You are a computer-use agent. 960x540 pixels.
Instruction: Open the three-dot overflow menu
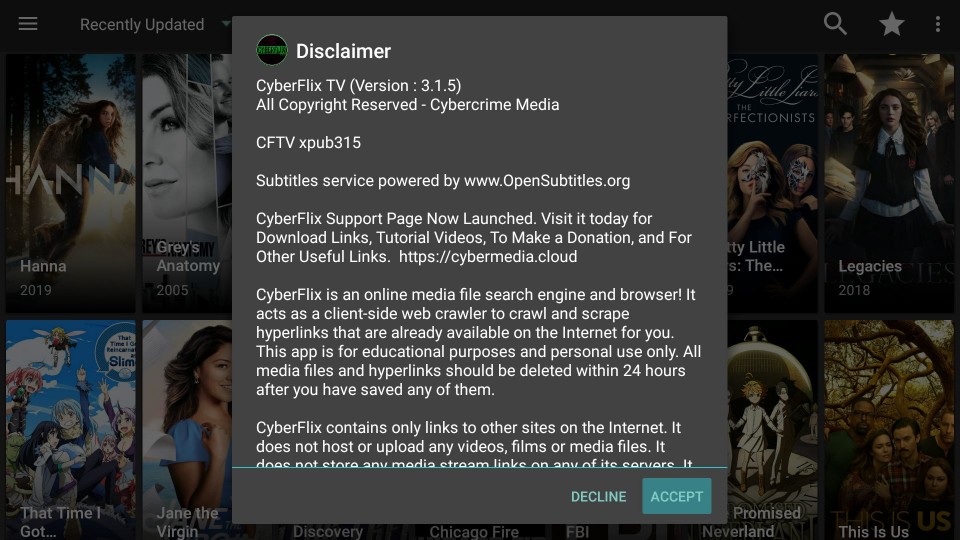pyautogui.click(x=937, y=24)
